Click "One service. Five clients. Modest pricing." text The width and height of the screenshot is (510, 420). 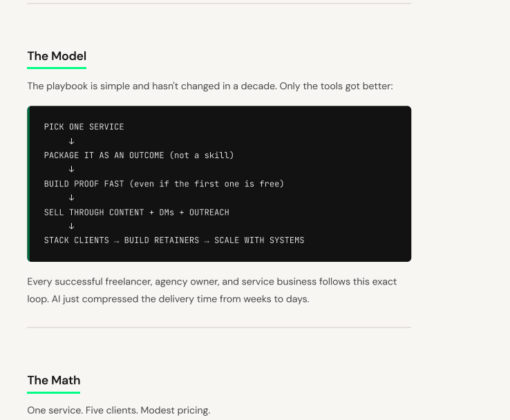pos(119,410)
